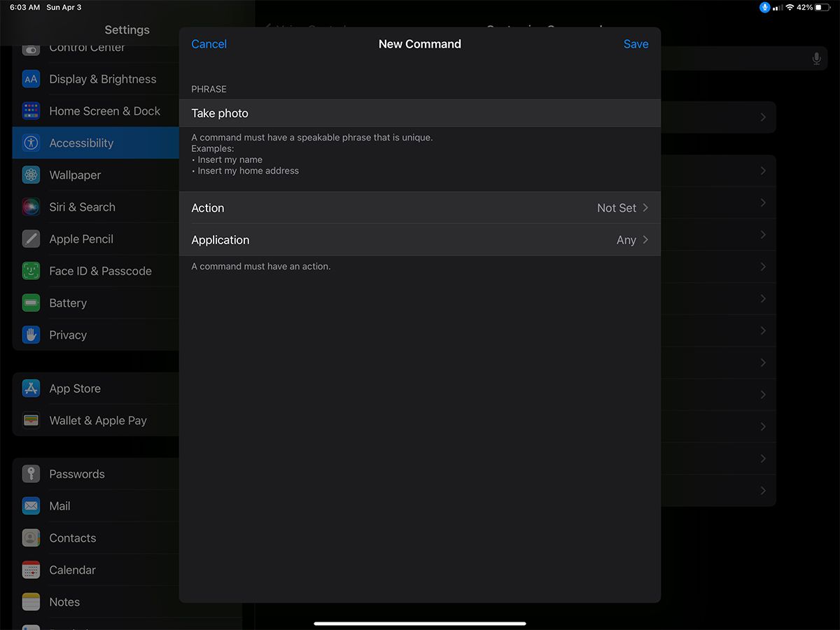This screenshot has width=840, height=630.
Task: Tap the Wi-Fi status icon
Action: pyautogui.click(x=790, y=7)
